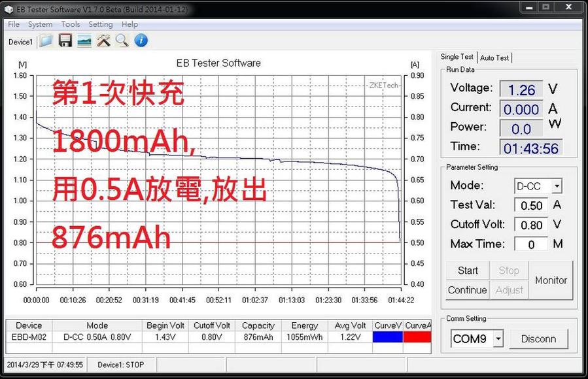
Task: Select the Single Test tab
Action: coord(457,57)
